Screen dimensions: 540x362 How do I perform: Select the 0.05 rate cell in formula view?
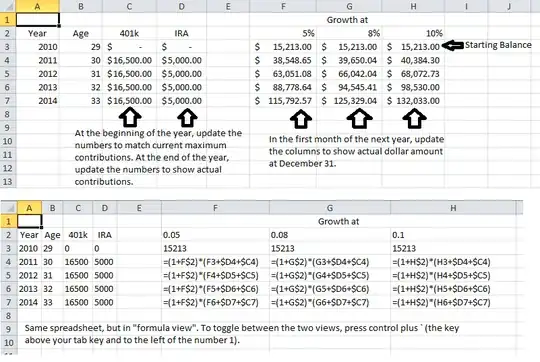[215, 235]
